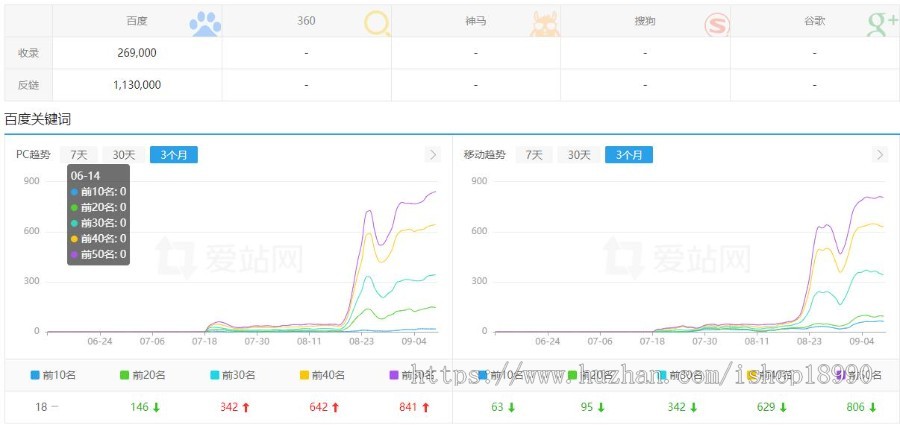
Task: Click the green down arrow beside mobile 342
Action: tap(693, 407)
